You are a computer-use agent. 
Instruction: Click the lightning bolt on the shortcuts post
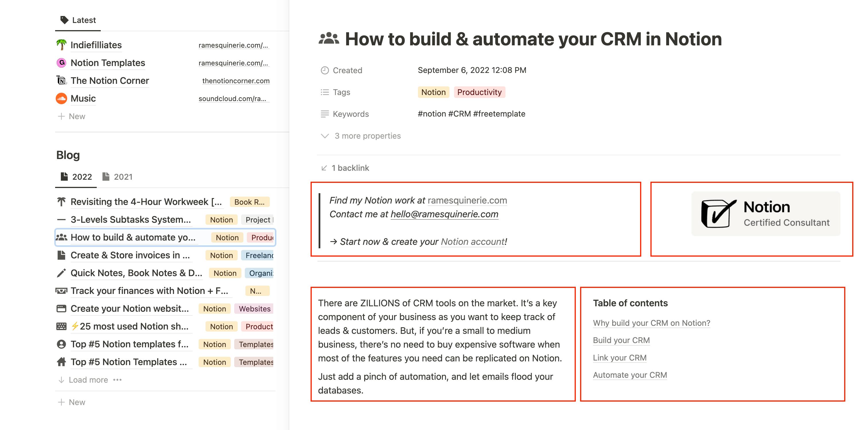(x=75, y=326)
